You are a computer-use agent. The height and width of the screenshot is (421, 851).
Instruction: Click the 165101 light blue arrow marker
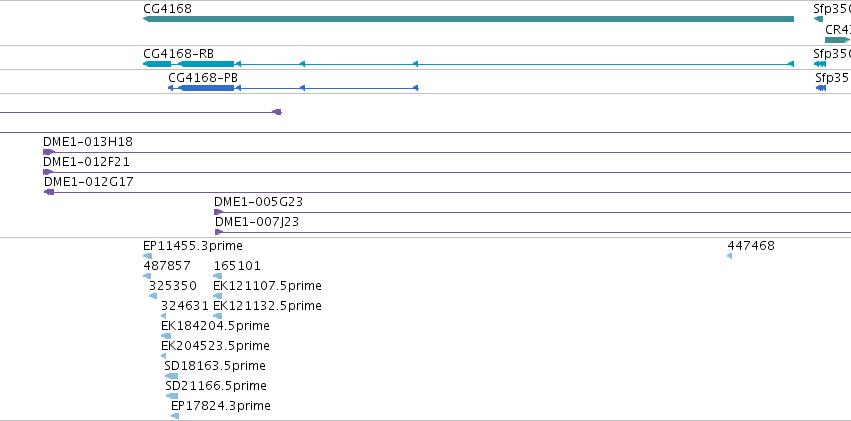[x=218, y=276]
